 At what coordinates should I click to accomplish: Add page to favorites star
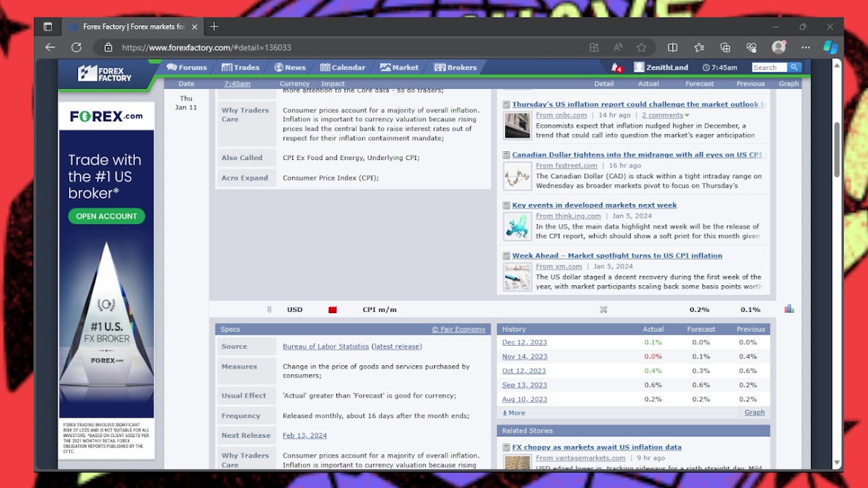click(x=642, y=47)
